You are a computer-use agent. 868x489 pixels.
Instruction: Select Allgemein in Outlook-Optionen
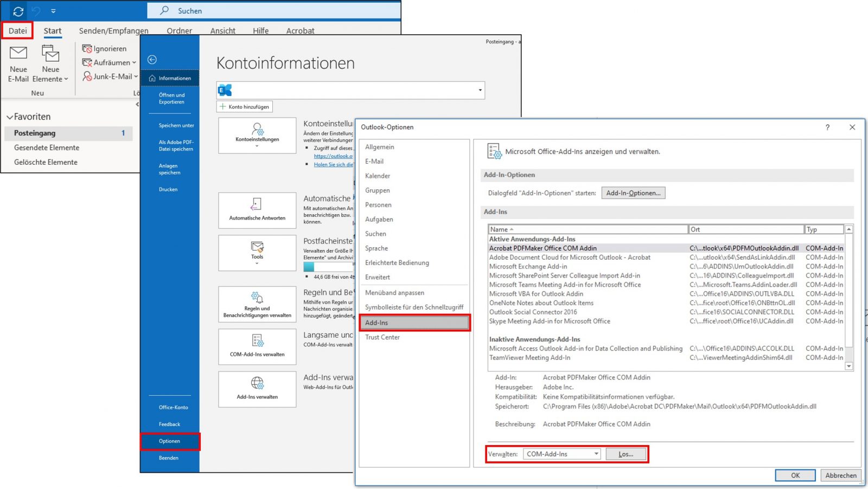tap(380, 147)
